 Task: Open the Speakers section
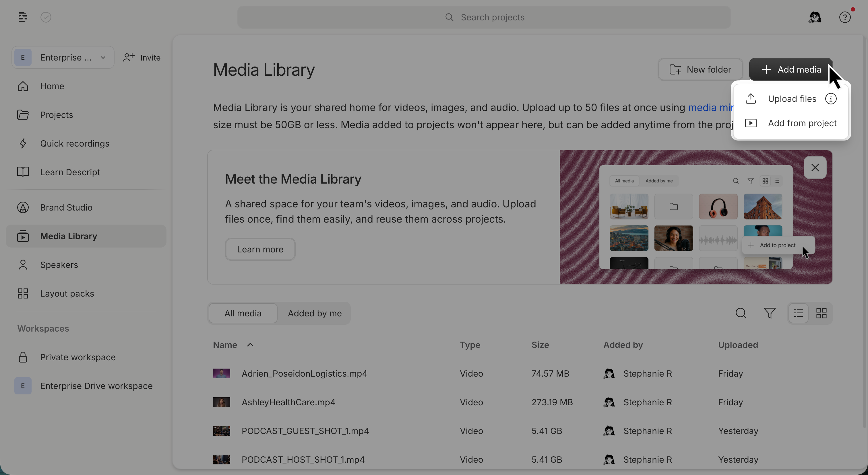tap(60, 264)
